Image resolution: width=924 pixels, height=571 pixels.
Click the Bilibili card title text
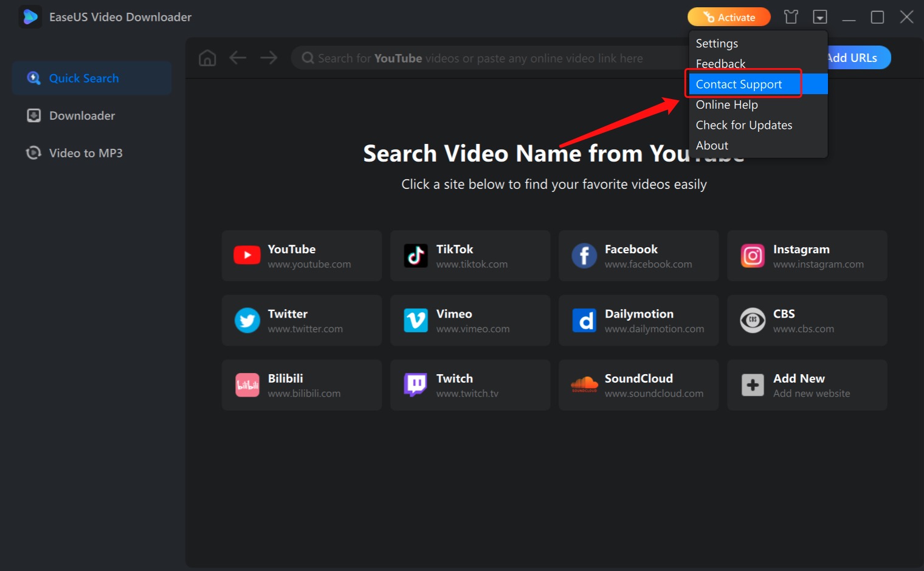pos(285,378)
